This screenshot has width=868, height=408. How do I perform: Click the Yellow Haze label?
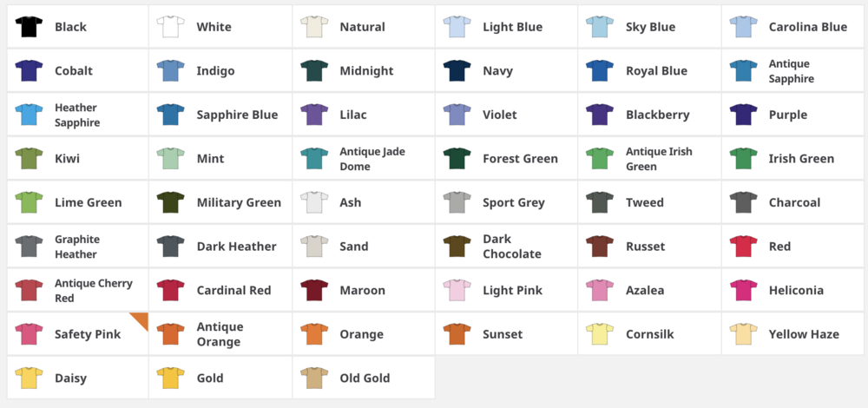(x=804, y=334)
